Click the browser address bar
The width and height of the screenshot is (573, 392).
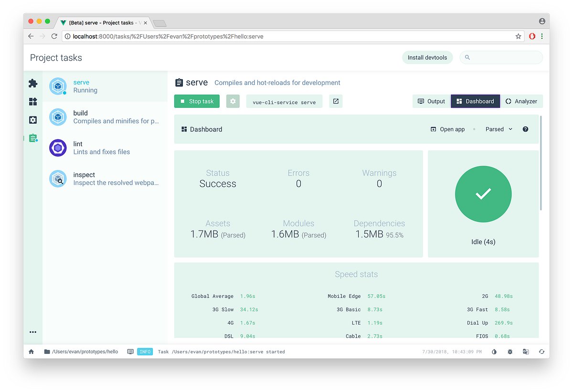coord(292,36)
